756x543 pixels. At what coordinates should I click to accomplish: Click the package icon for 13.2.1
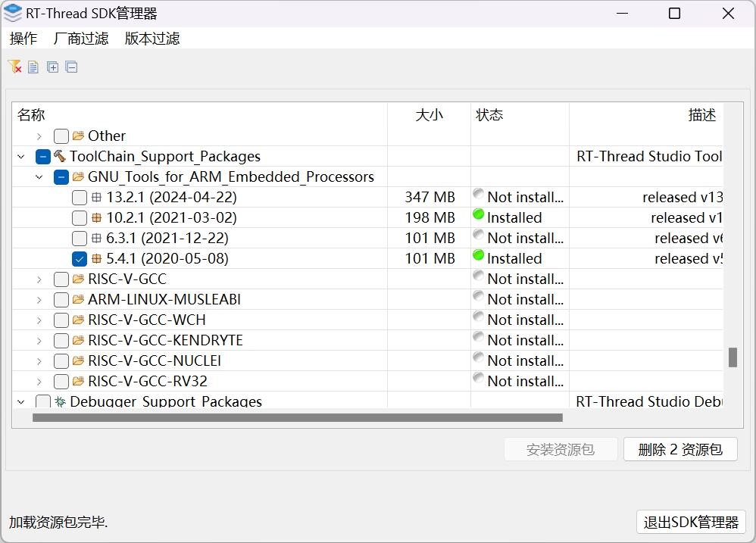pos(96,197)
